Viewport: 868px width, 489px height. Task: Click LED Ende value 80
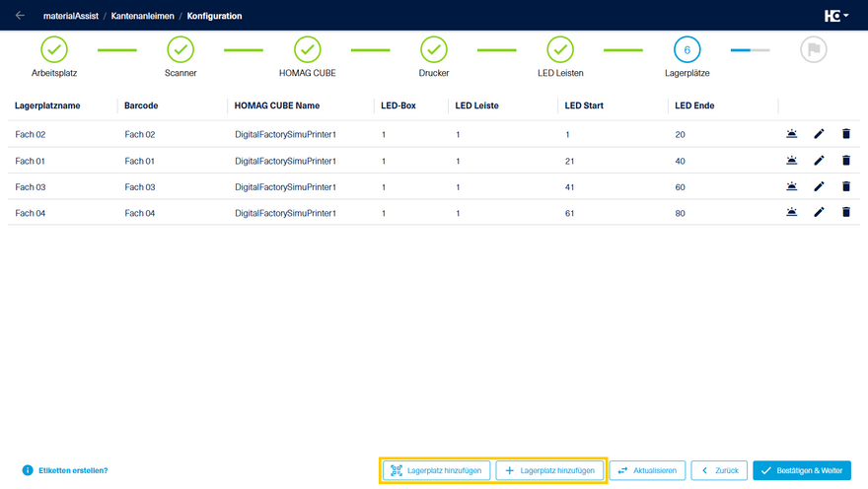680,213
